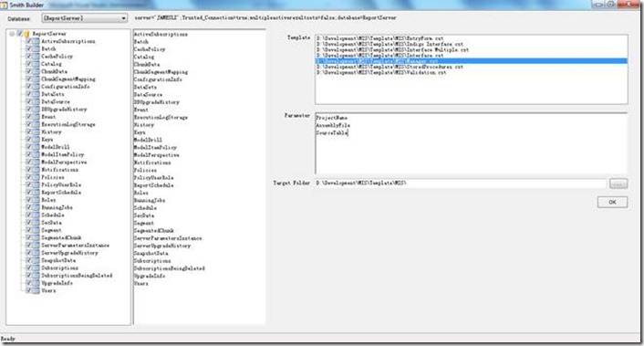The width and height of the screenshot is (644, 346).
Task: Click the table icon beside ActiveSubscriptions
Action: click(x=36, y=41)
